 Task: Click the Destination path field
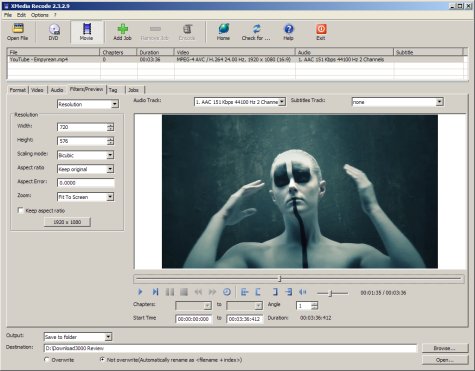pyautogui.click(x=230, y=348)
